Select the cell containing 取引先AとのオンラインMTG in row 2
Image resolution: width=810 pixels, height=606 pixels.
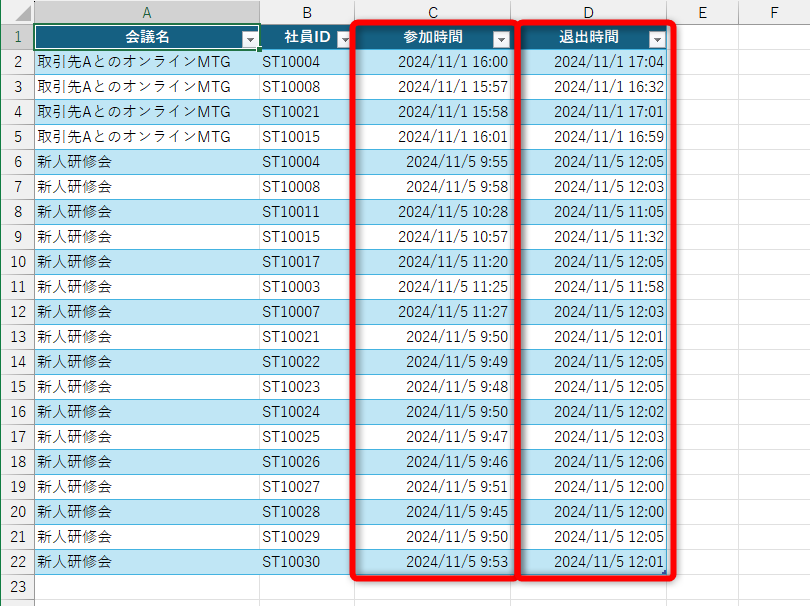tap(145, 61)
